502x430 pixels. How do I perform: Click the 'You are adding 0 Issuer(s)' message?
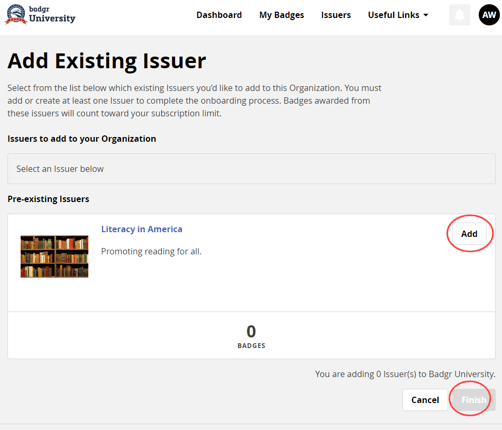[x=405, y=374]
